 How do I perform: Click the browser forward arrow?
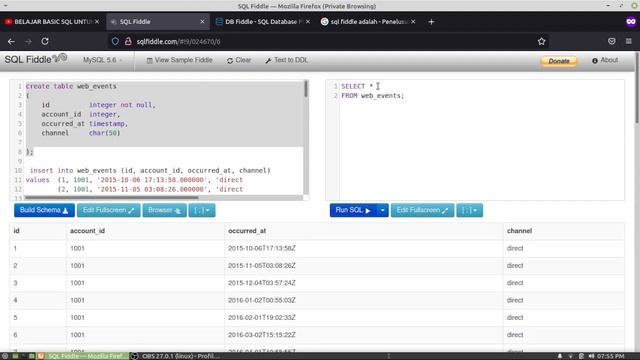pyautogui.click(x=28, y=41)
